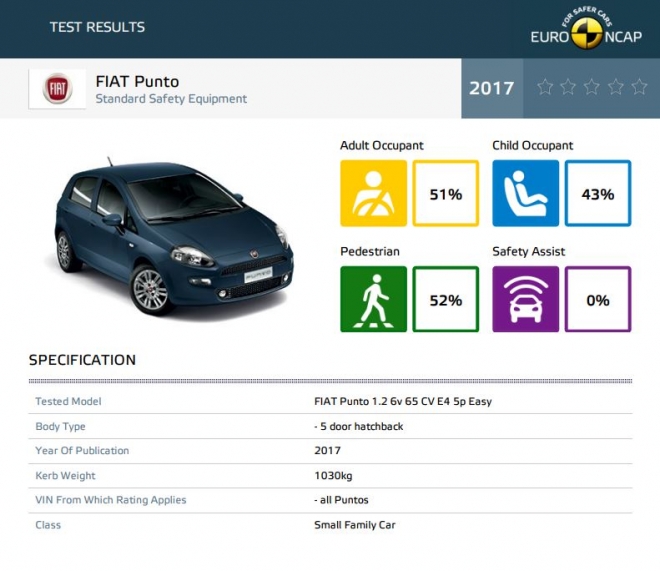The height and width of the screenshot is (571, 660).
Task: Select the purple Safety Assist car icon
Action: click(x=525, y=299)
